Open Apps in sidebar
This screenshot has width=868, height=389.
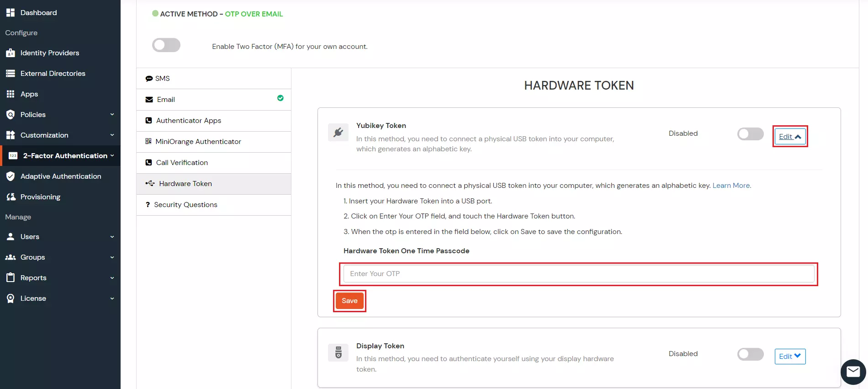tap(29, 94)
